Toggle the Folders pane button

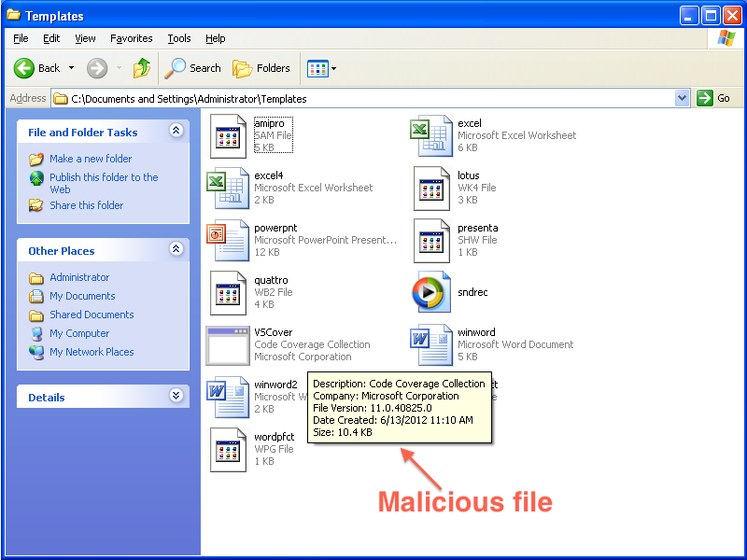pyautogui.click(x=261, y=68)
